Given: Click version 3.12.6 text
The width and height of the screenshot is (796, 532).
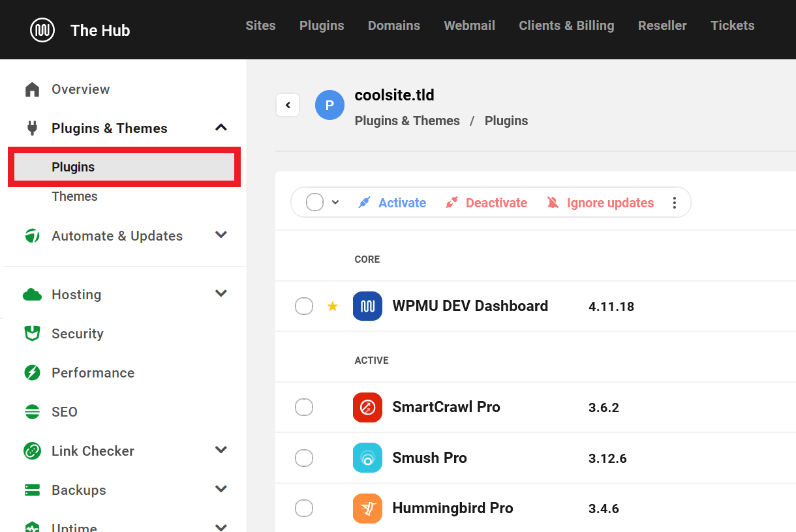Looking at the screenshot, I should point(607,458).
